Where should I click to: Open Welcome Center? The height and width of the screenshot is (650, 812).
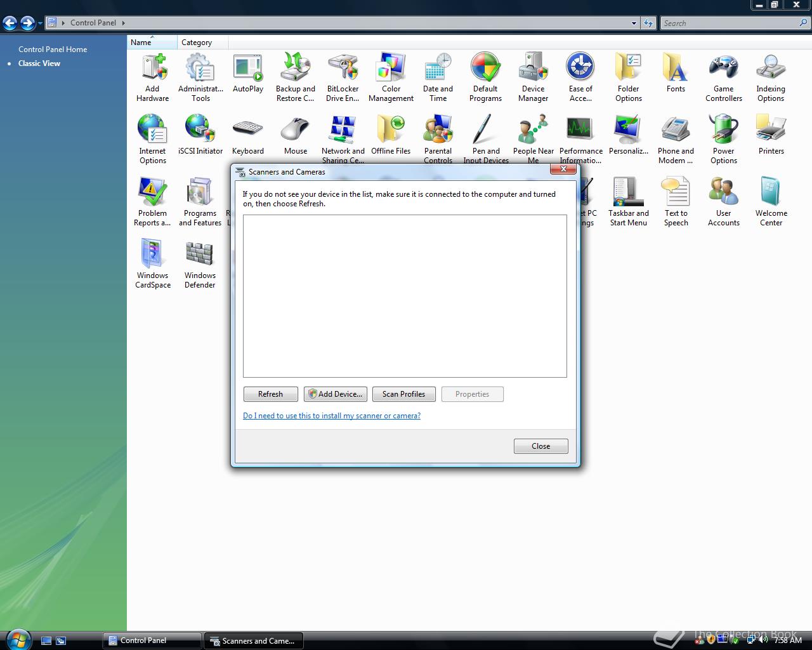771,202
